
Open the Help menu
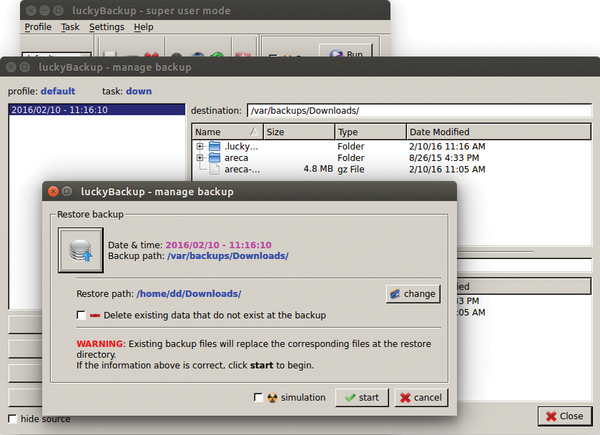pos(143,27)
